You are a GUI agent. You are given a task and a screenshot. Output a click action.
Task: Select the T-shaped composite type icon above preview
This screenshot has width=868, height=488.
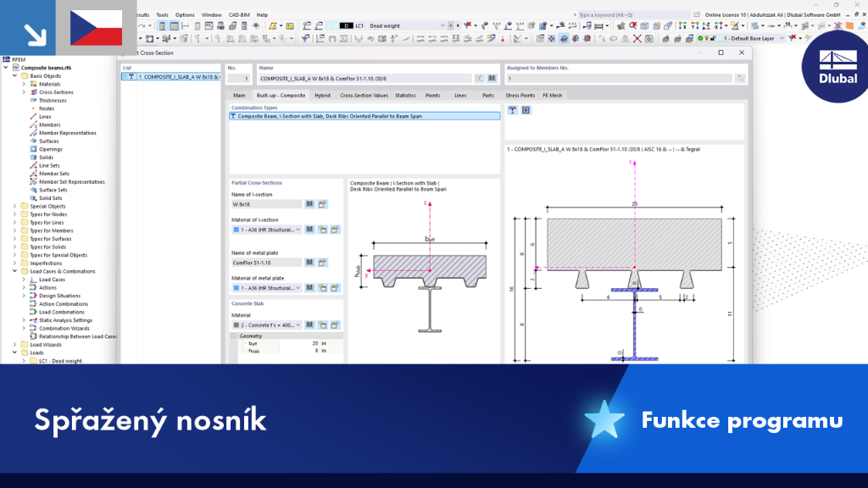513,110
